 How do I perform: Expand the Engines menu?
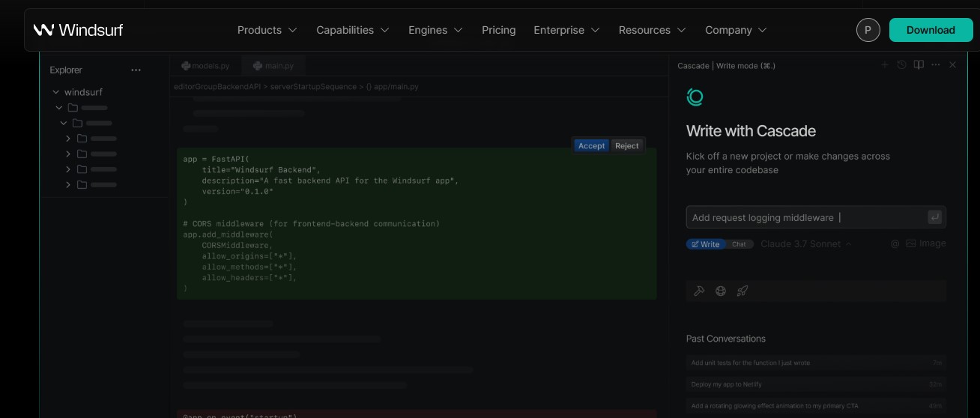point(435,30)
